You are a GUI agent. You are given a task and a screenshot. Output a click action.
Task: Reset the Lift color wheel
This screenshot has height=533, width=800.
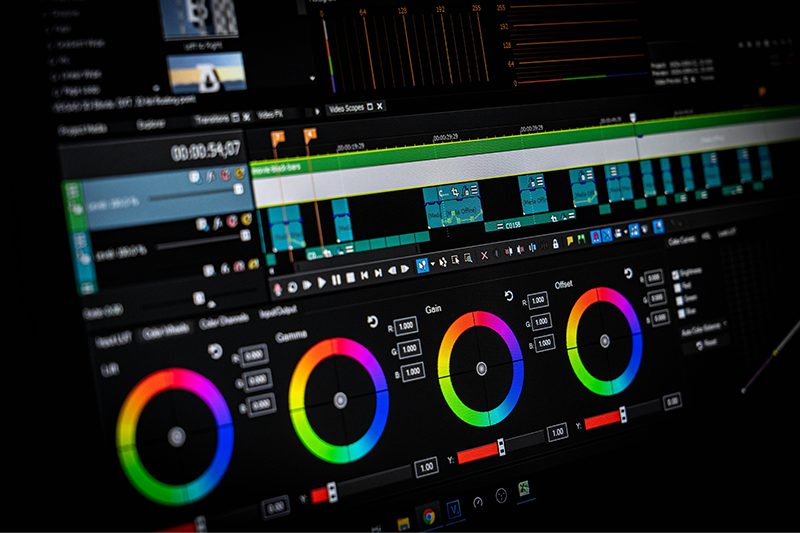pyautogui.click(x=215, y=351)
